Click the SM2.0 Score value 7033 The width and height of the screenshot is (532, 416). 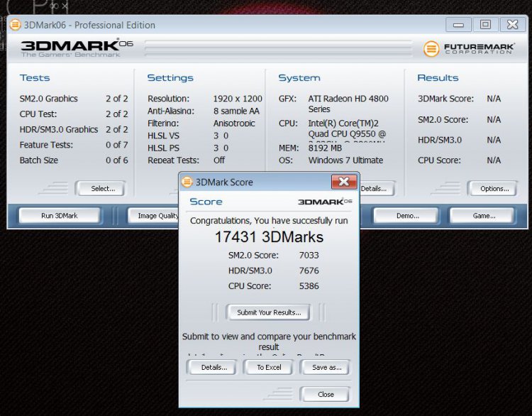pyautogui.click(x=309, y=255)
